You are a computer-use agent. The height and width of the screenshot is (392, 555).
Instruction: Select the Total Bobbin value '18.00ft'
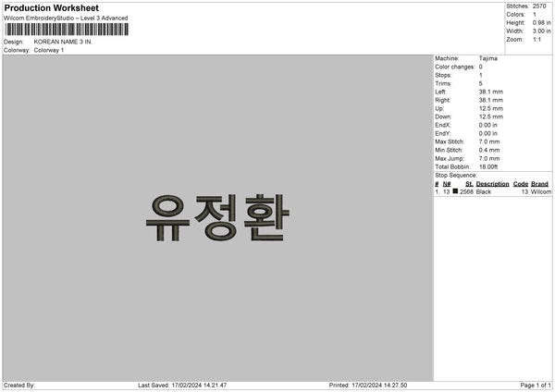click(x=488, y=166)
